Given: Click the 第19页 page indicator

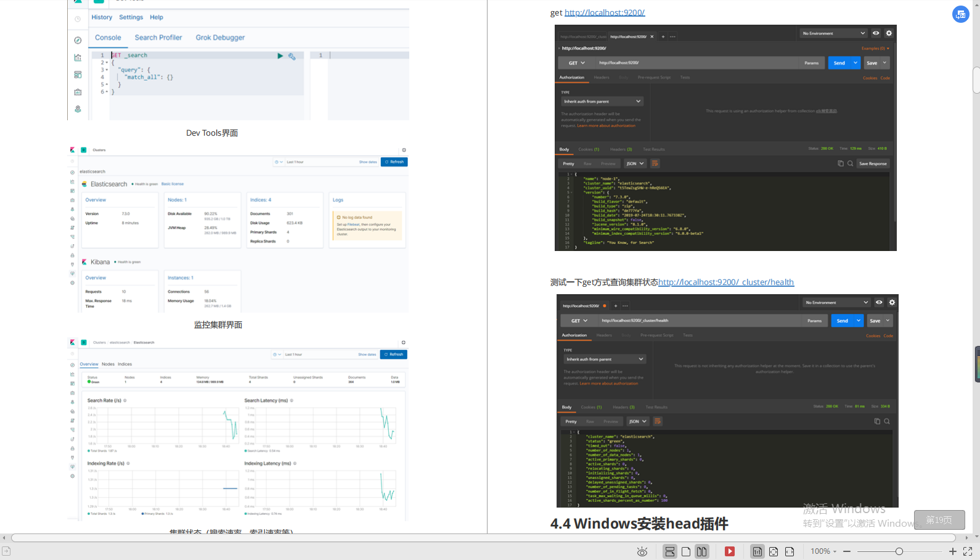Looking at the screenshot, I should coord(939,520).
